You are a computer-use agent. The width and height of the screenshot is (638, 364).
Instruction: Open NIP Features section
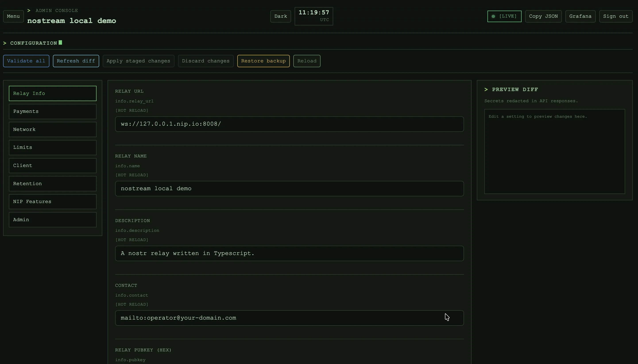point(52,201)
